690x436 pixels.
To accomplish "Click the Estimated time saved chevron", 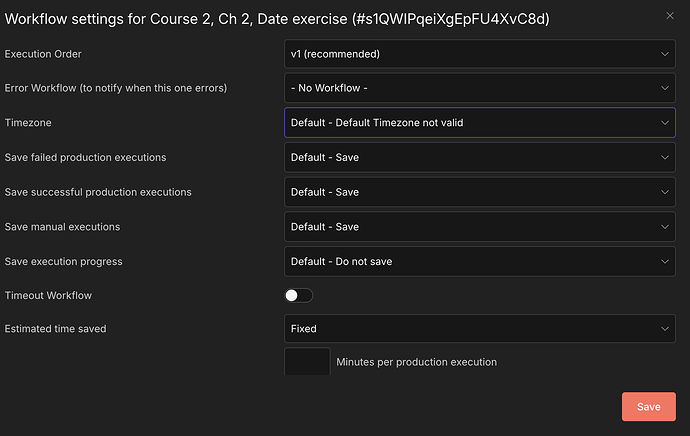I will pyautogui.click(x=666, y=328).
